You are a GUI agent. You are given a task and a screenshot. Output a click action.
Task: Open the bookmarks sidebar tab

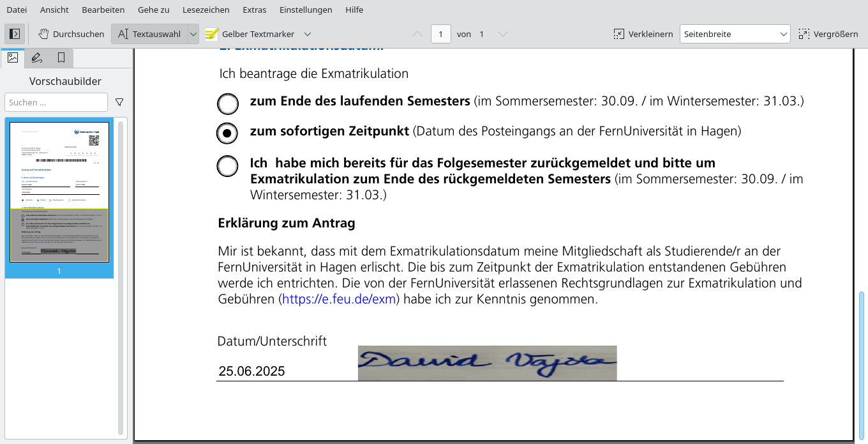pyautogui.click(x=60, y=57)
